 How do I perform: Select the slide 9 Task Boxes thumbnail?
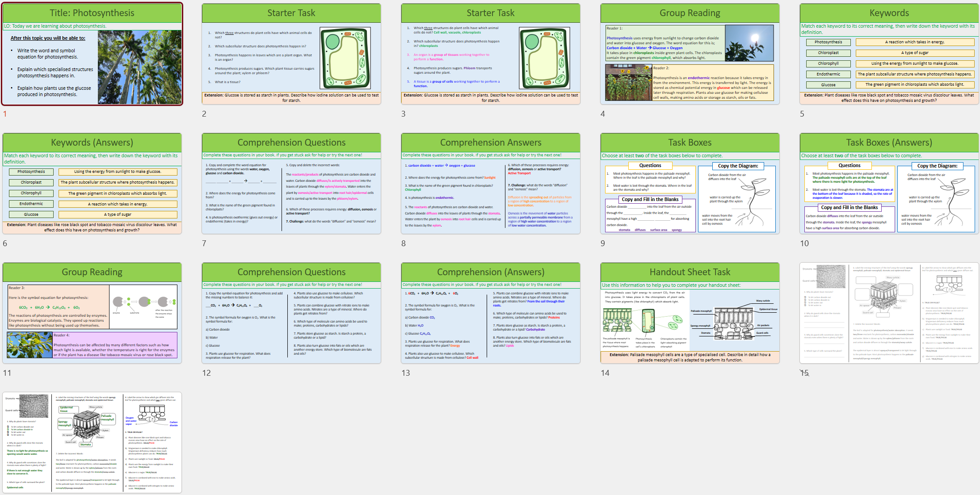tap(690, 184)
